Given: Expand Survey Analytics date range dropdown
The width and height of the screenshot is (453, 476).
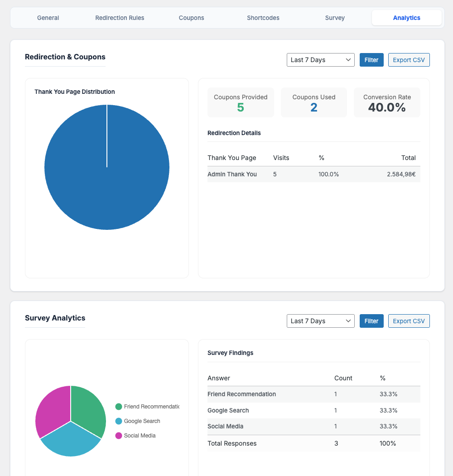Looking at the screenshot, I should (320, 321).
